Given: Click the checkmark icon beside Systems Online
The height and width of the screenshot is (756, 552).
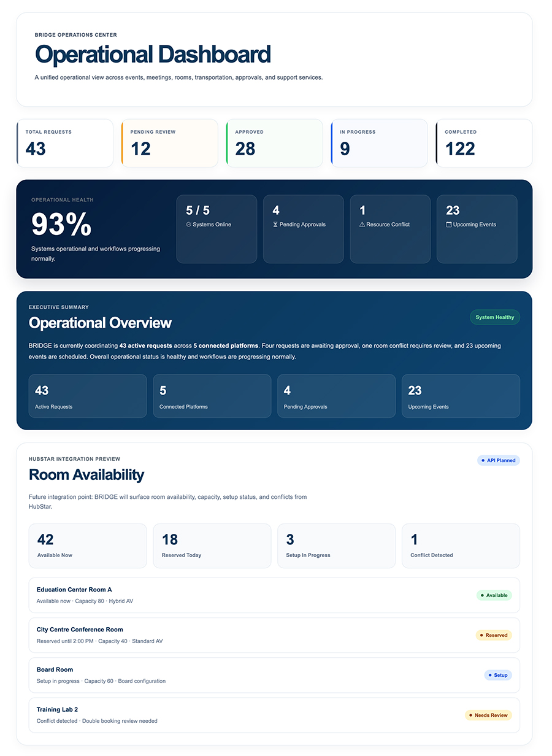Looking at the screenshot, I should [x=189, y=225].
